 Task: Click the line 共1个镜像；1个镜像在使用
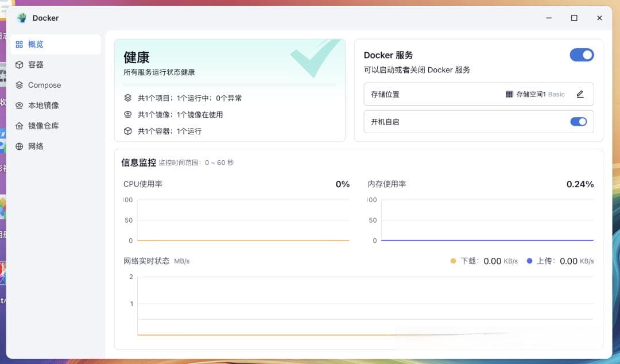[x=180, y=115]
